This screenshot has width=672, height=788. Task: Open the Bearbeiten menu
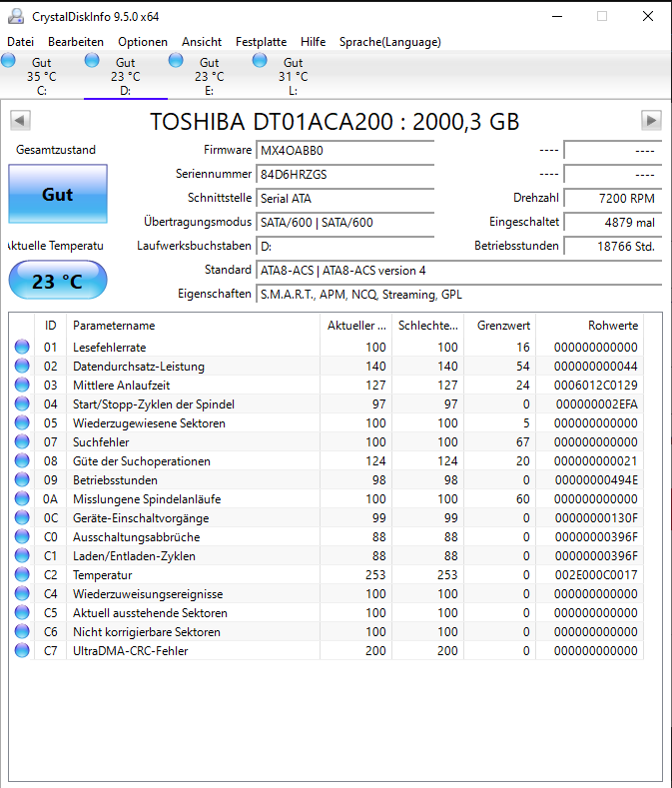pyautogui.click(x=76, y=42)
